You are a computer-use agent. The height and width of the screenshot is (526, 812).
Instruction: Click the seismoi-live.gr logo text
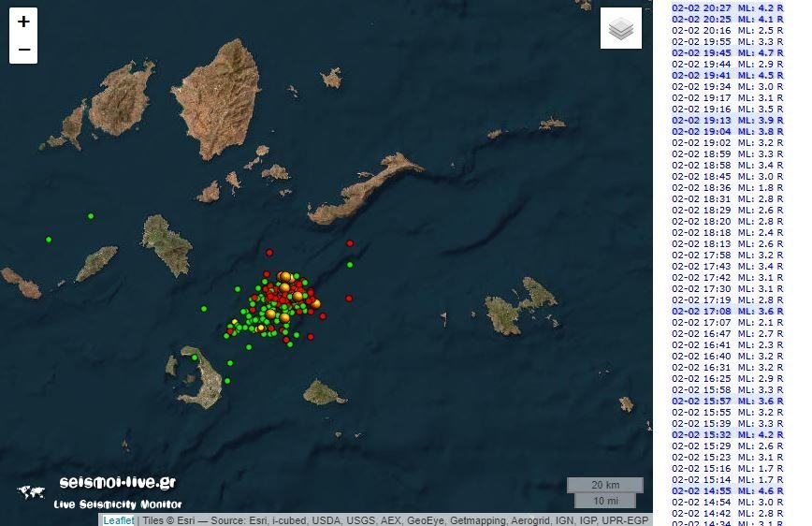tap(116, 483)
